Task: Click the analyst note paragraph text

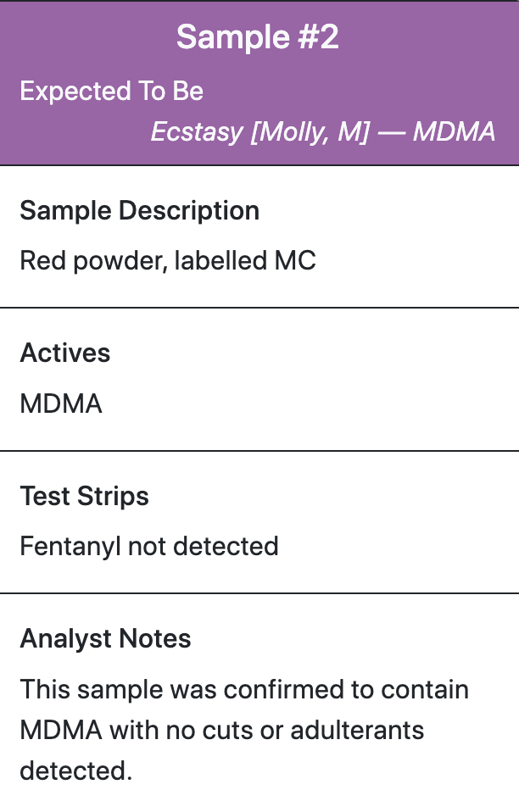Action: point(244,730)
